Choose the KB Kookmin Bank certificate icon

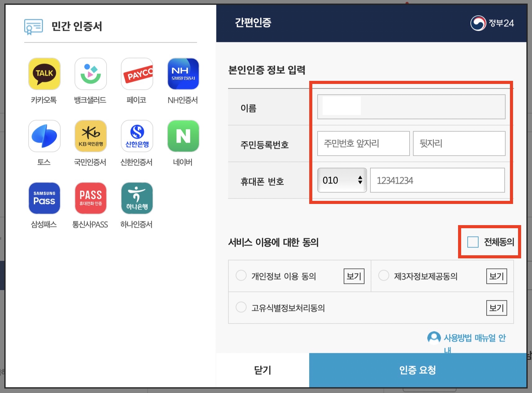pyautogui.click(x=90, y=136)
